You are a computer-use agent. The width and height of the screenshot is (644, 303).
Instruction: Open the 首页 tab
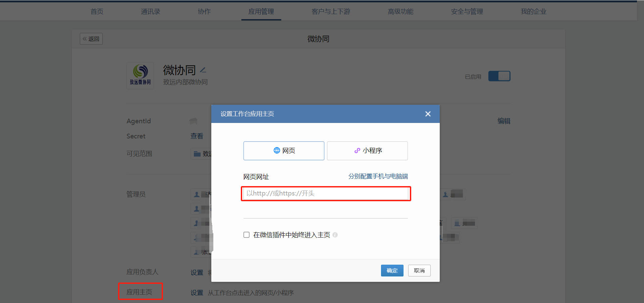point(97,11)
